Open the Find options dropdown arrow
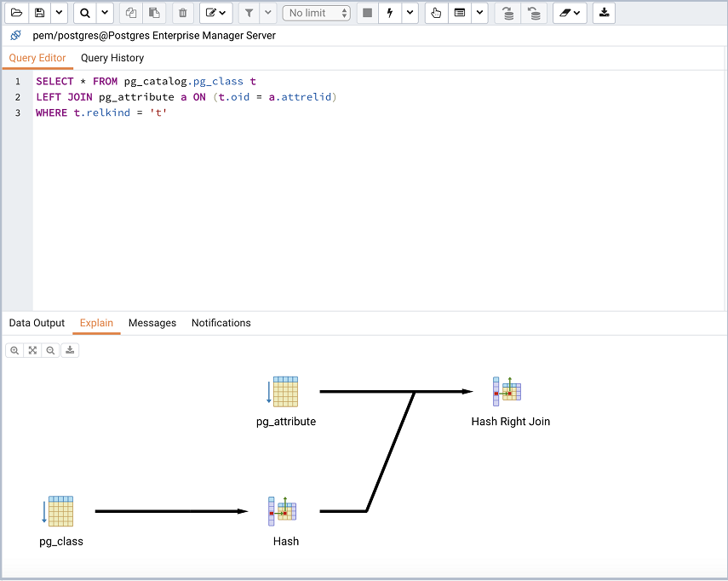The width and height of the screenshot is (728, 581). pyautogui.click(x=105, y=13)
